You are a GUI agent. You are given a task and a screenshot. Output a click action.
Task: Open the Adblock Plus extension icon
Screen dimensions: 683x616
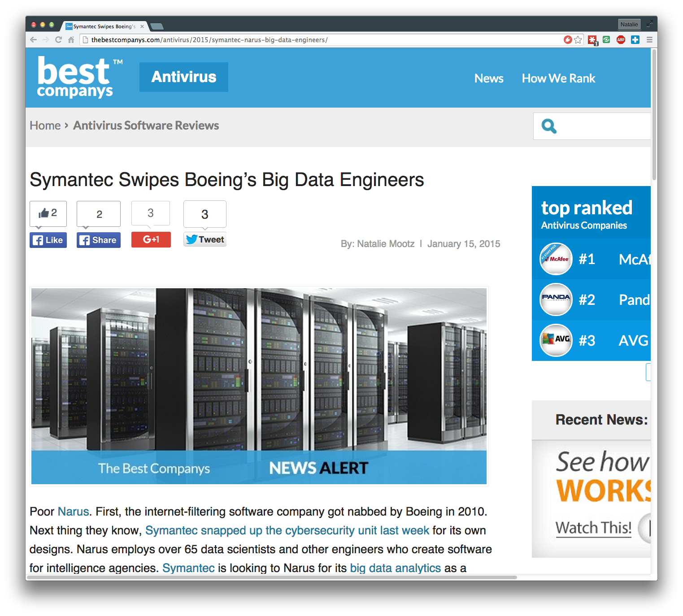coord(621,40)
